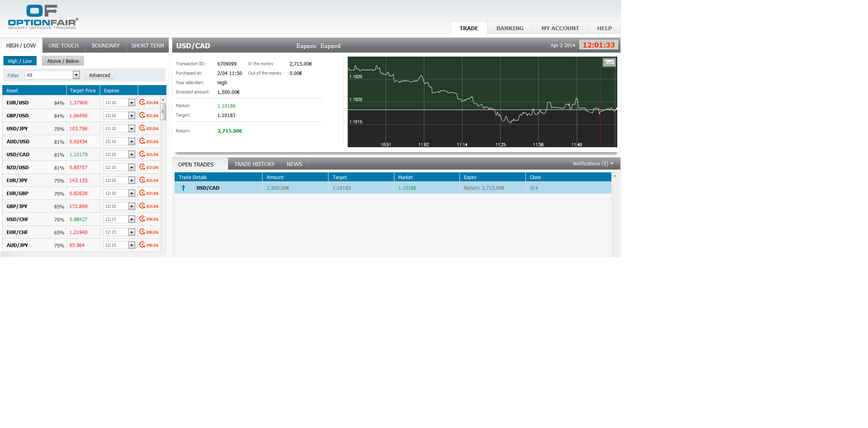Click the Advanced filter button
The width and height of the screenshot is (868, 428).
pyautogui.click(x=99, y=75)
